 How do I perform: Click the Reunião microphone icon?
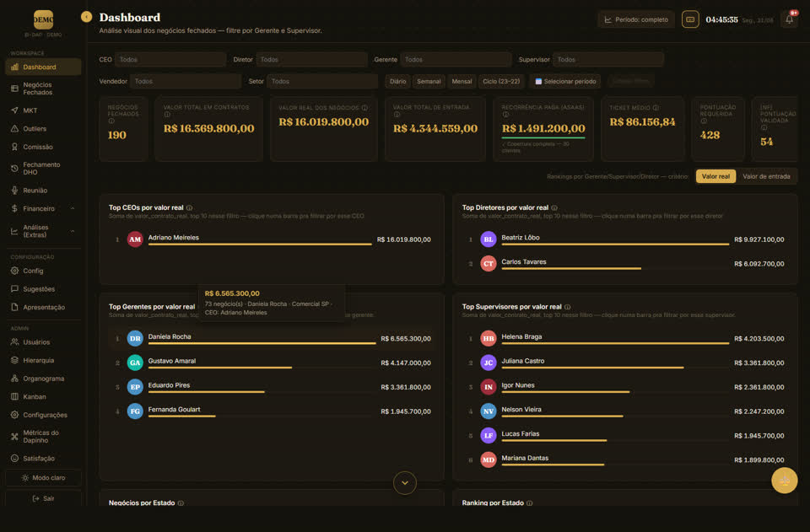coord(14,191)
